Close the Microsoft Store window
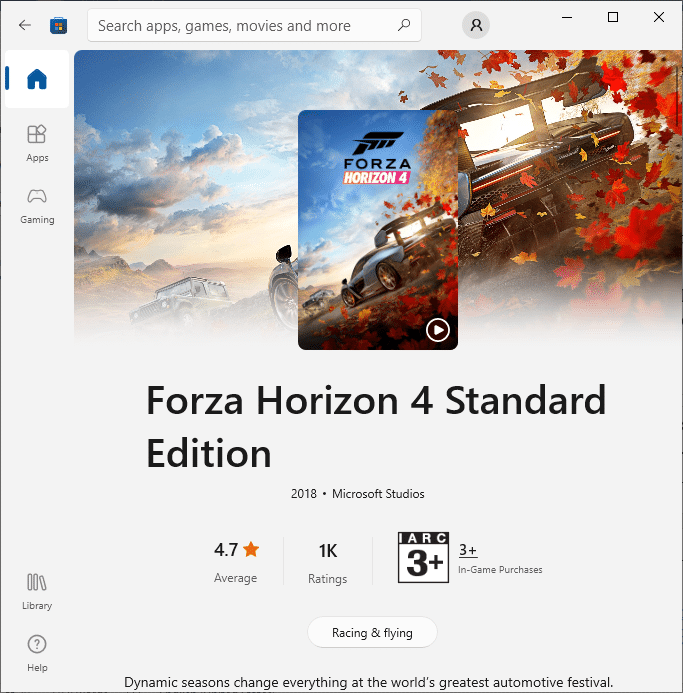 coord(659,17)
